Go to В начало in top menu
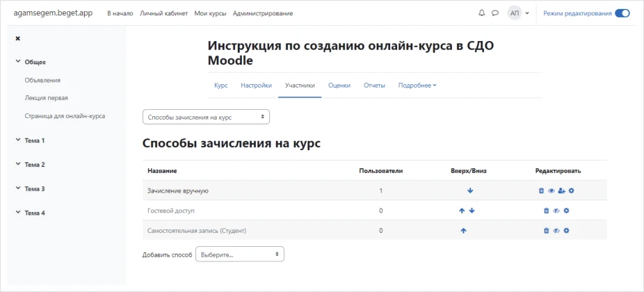Image resolution: width=644 pixels, height=292 pixels. 120,13
